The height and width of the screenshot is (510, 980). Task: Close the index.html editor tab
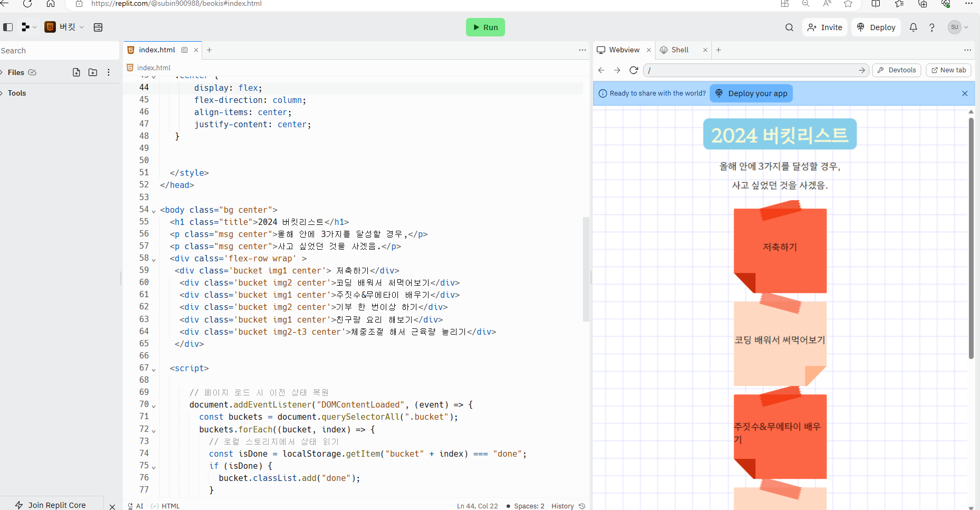point(196,50)
